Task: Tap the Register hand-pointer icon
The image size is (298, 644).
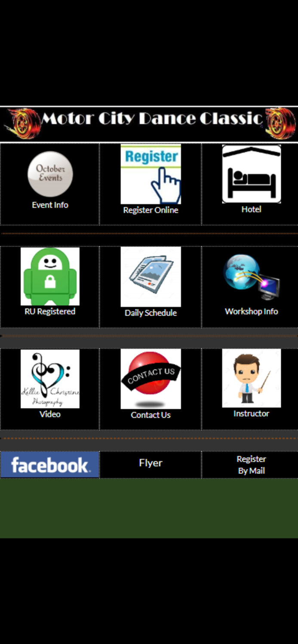Action: 151,174
